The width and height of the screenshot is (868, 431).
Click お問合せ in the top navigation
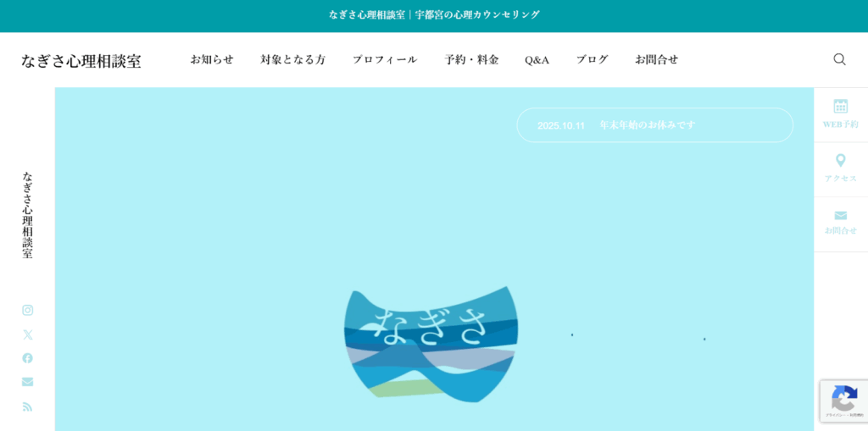pos(656,59)
